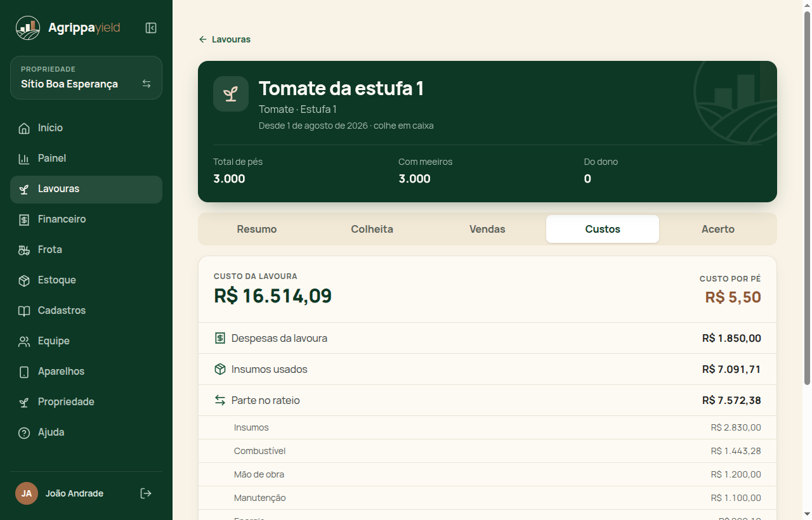Click the Lavouras sprout icon in the sidebar
This screenshot has height=520, width=812.
24,189
